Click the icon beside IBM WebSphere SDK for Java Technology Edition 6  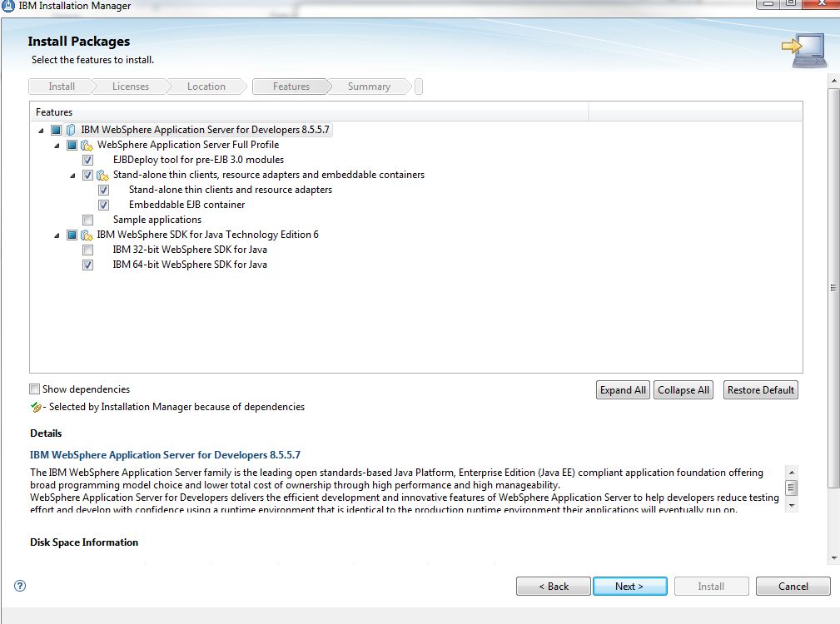[87, 235]
